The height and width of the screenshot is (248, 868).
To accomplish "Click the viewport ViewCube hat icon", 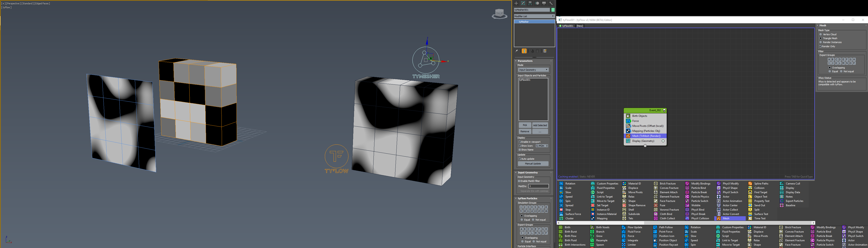I will point(499,14).
